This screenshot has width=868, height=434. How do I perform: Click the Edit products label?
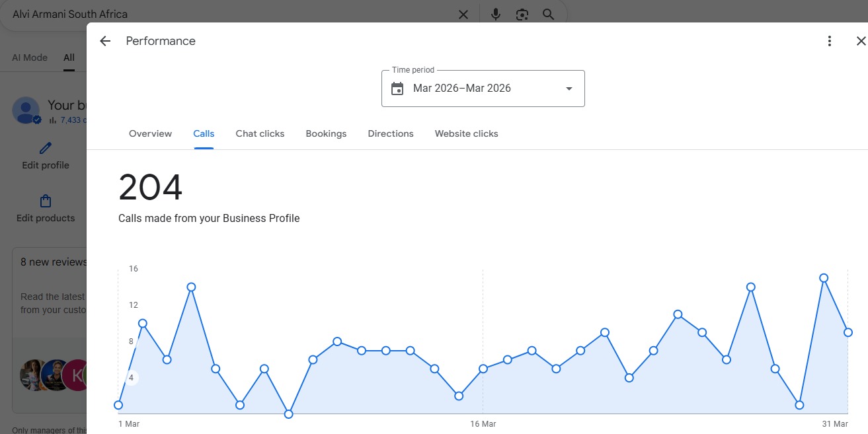pyautogui.click(x=46, y=218)
